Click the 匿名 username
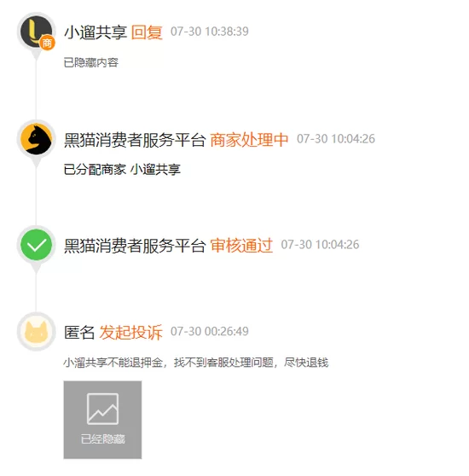The image size is (469, 476). [79, 332]
